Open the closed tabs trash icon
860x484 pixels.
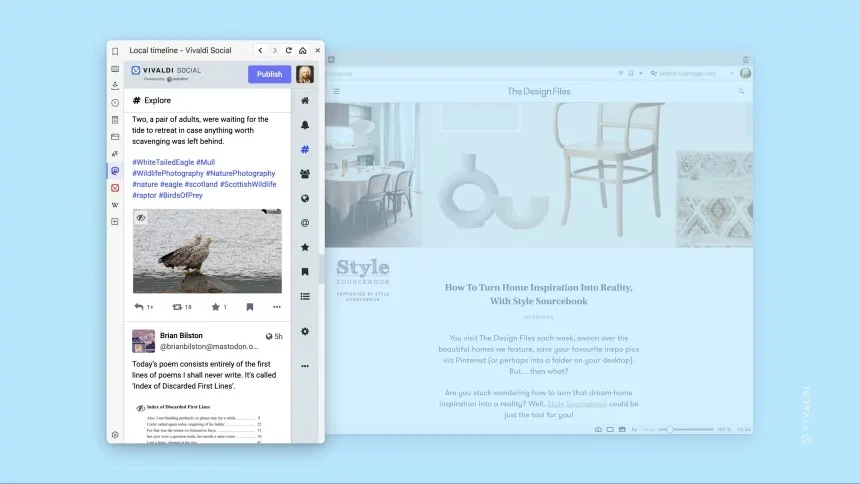(x=745, y=60)
